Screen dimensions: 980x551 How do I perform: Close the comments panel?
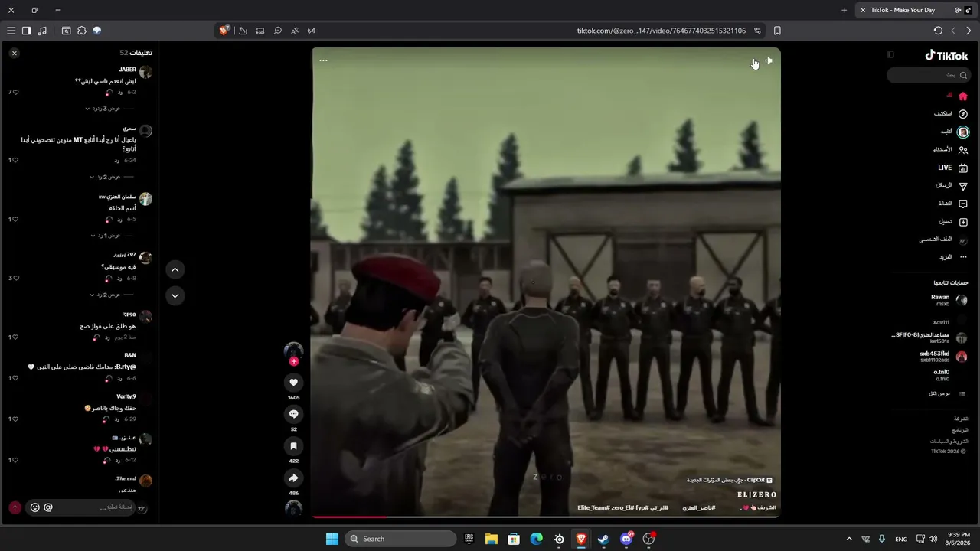[15, 53]
